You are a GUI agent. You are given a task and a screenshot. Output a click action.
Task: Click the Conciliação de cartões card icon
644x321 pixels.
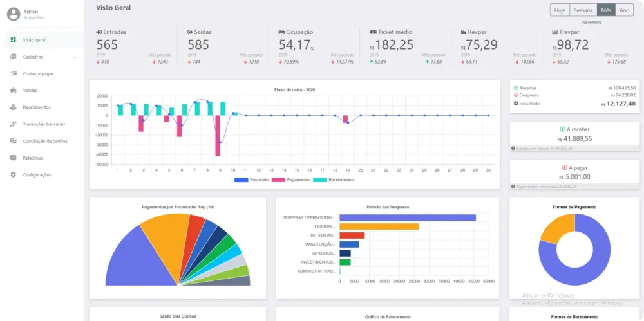pyautogui.click(x=14, y=141)
